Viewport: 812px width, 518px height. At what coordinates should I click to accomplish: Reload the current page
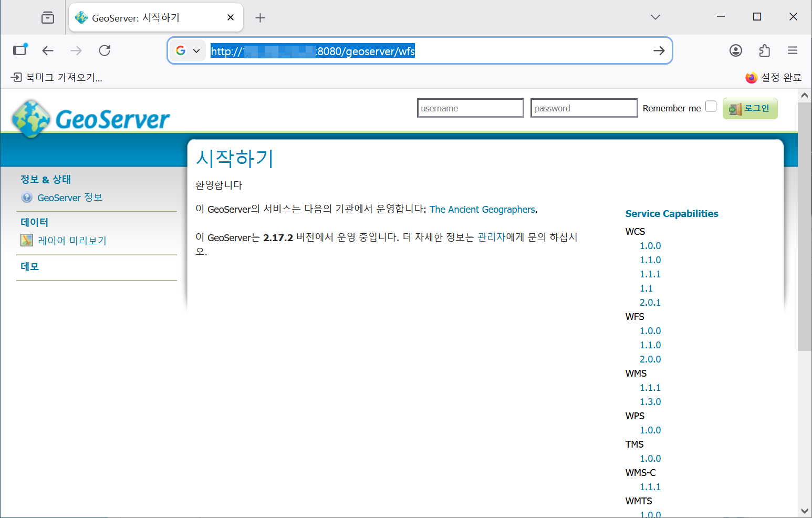tap(105, 50)
